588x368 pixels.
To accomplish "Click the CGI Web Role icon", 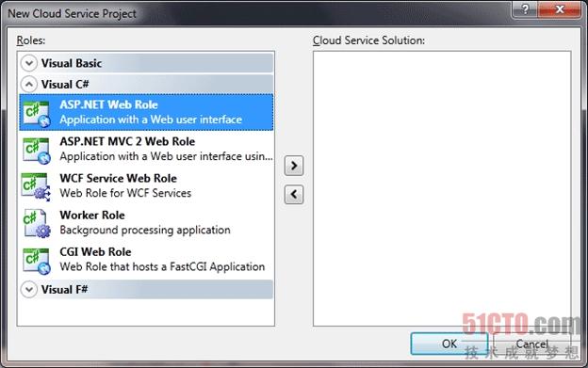I will pyautogui.click(x=37, y=261).
